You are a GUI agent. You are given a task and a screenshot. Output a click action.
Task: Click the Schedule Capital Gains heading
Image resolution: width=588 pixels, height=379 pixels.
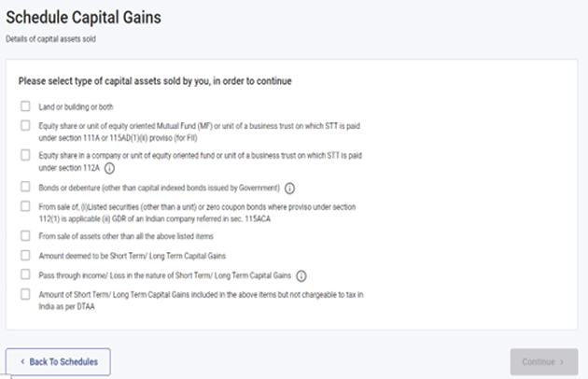tap(83, 18)
